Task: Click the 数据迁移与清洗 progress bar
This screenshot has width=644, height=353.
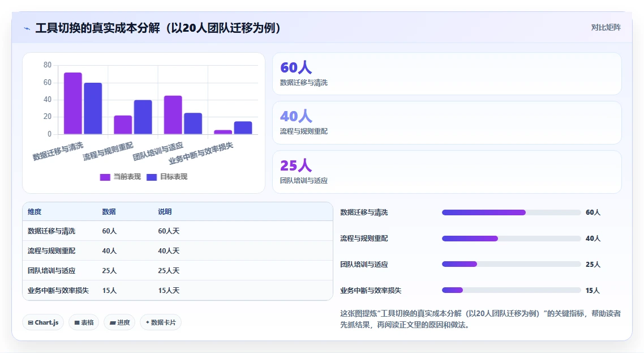Action: coord(512,212)
